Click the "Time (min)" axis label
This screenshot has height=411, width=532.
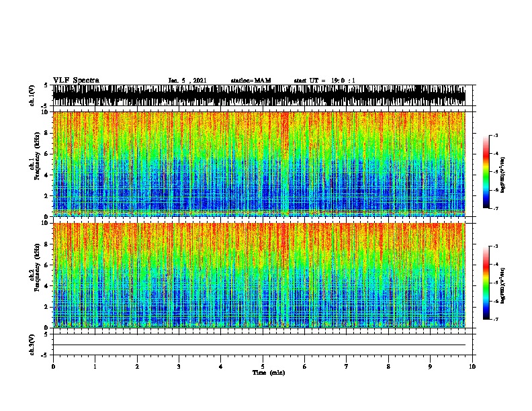click(x=269, y=373)
